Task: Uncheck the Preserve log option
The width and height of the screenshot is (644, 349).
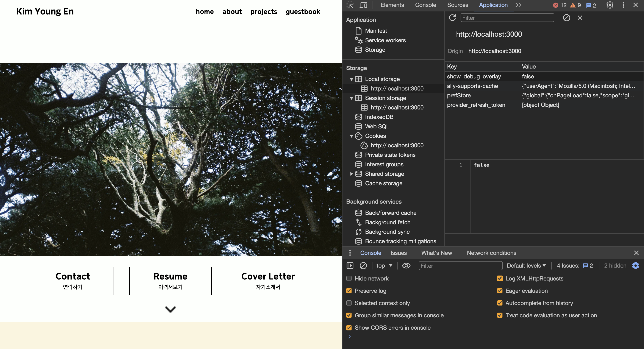Action: point(349,291)
